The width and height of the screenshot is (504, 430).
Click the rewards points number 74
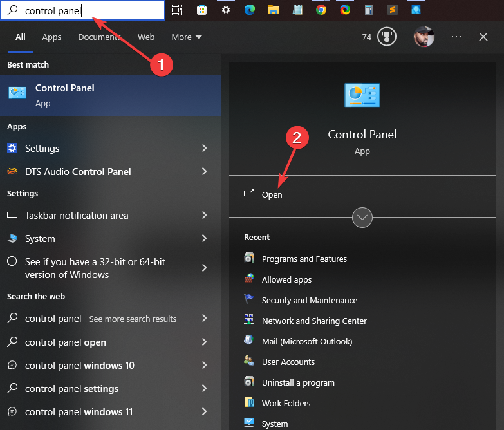(x=366, y=37)
